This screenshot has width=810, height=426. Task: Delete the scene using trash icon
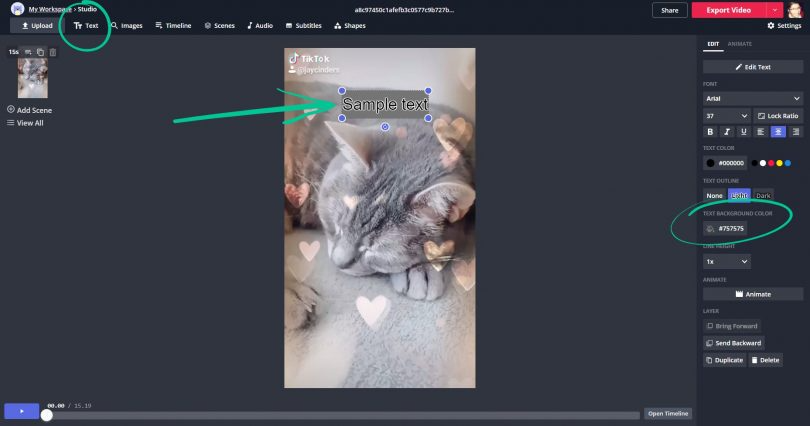pos(53,51)
